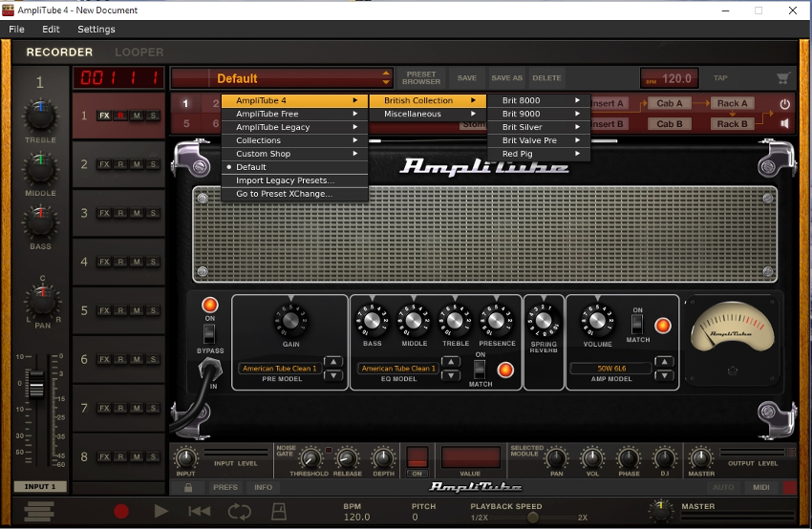Open the Settings menu

click(96, 30)
